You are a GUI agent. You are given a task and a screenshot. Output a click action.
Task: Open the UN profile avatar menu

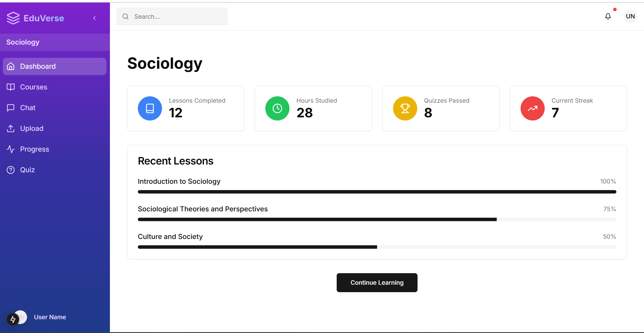pos(630,16)
